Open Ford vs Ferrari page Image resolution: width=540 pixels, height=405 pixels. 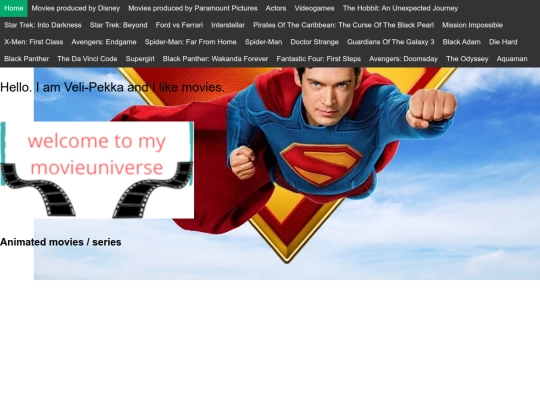click(179, 25)
